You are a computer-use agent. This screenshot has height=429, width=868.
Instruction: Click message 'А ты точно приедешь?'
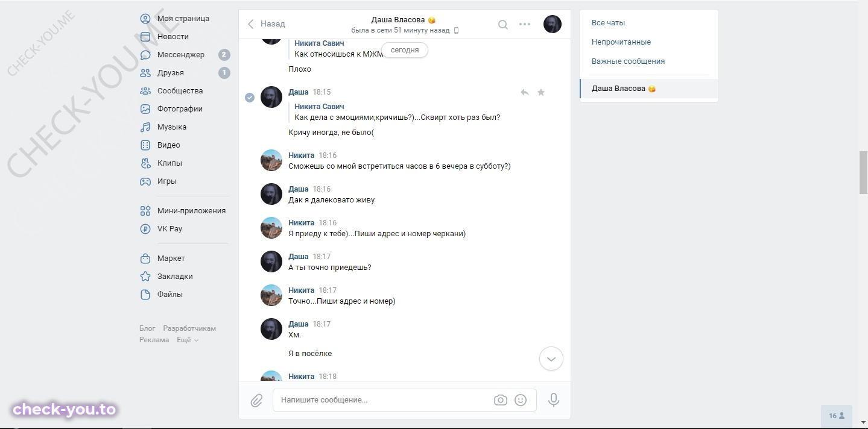tap(330, 268)
